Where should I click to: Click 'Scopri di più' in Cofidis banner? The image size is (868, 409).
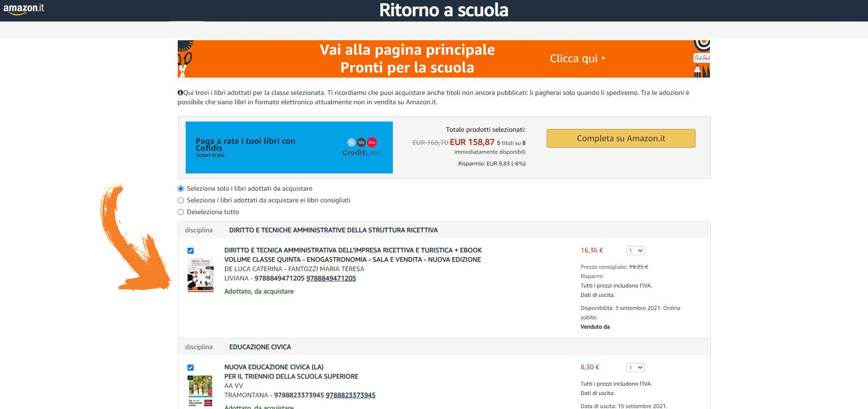(x=211, y=155)
